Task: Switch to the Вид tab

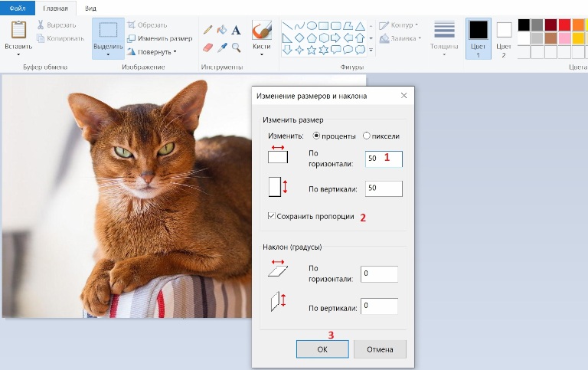Action: tap(90, 8)
